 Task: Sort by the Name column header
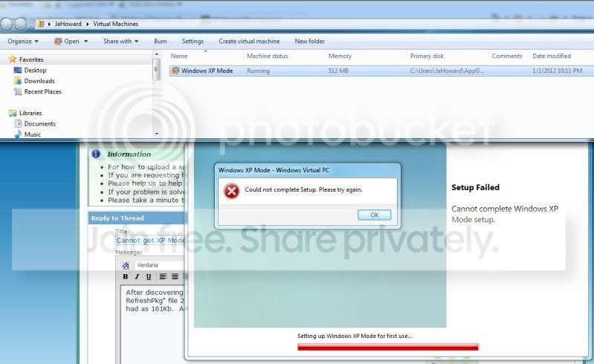[179, 56]
